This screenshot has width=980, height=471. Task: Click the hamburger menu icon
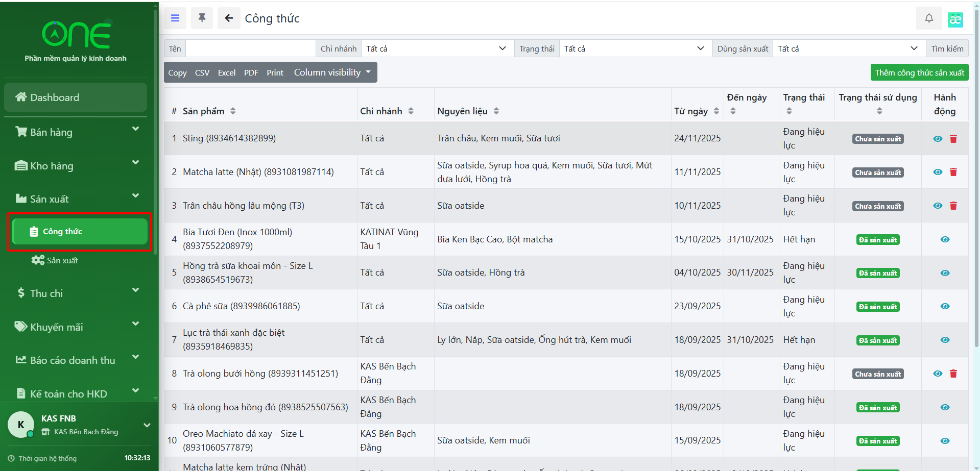pyautogui.click(x=175, y=18)
